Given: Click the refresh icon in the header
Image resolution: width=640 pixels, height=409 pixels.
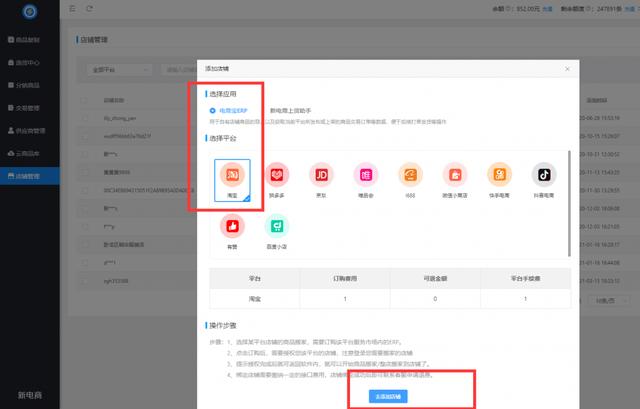Looking at the screenshot, I should tap(89, 9).
